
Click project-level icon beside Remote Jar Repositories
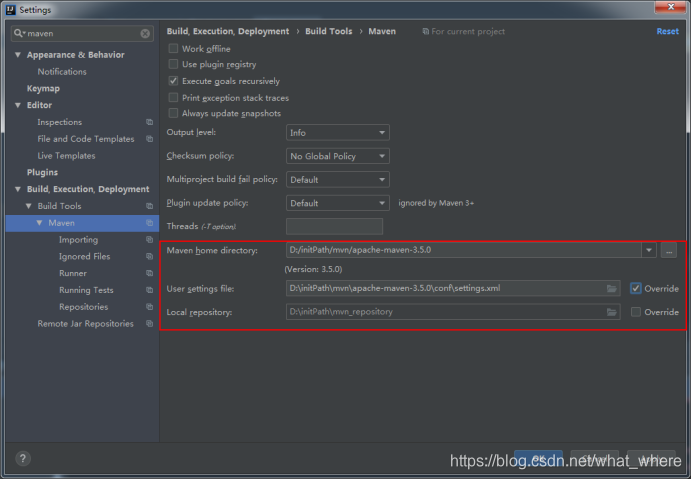(150, 323)
